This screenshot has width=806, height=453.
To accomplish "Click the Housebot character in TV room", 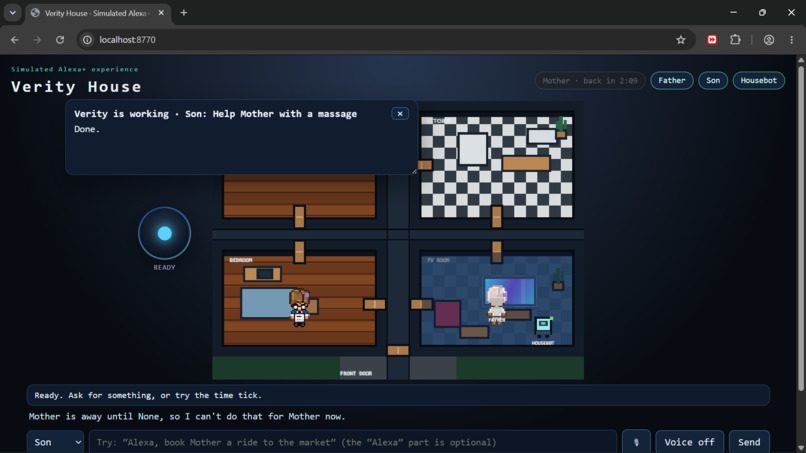I will tap(543, 327).
